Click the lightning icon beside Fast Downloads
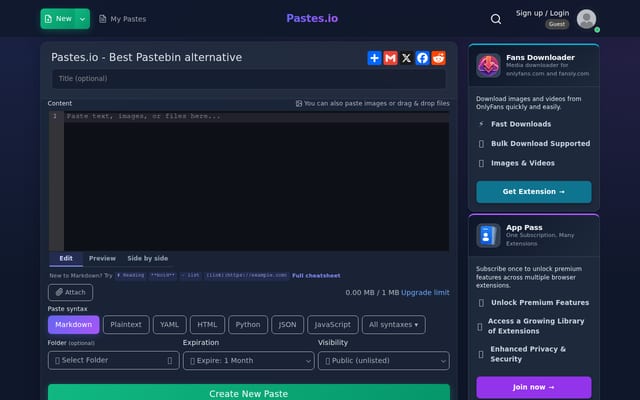The width and height of the screenshot is (640, 400). point(481,124)
